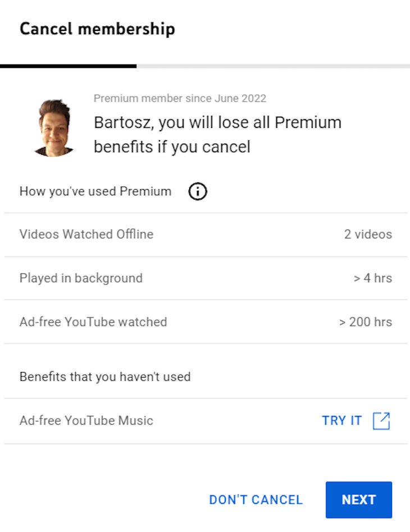
Task: Select the Videos Watched Offline row label
Action: pyautogui.click(x=86, y=234)
